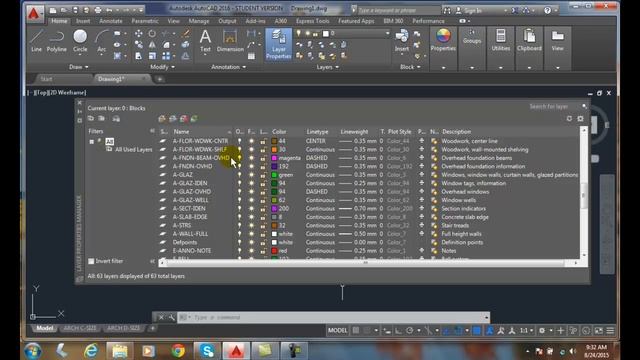The image size is (640, 360).
Task: Switch to ARCH C layout tab
Action: (80, 328)
